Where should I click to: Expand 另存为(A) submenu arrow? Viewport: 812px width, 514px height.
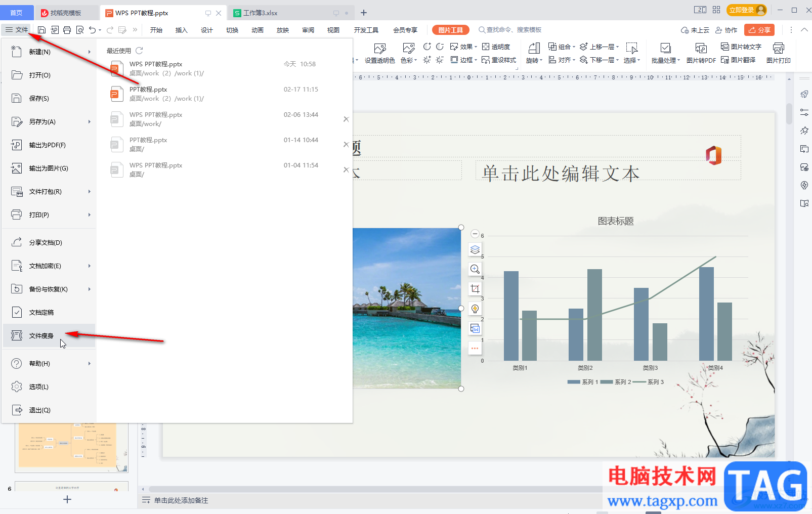point(89,121)
